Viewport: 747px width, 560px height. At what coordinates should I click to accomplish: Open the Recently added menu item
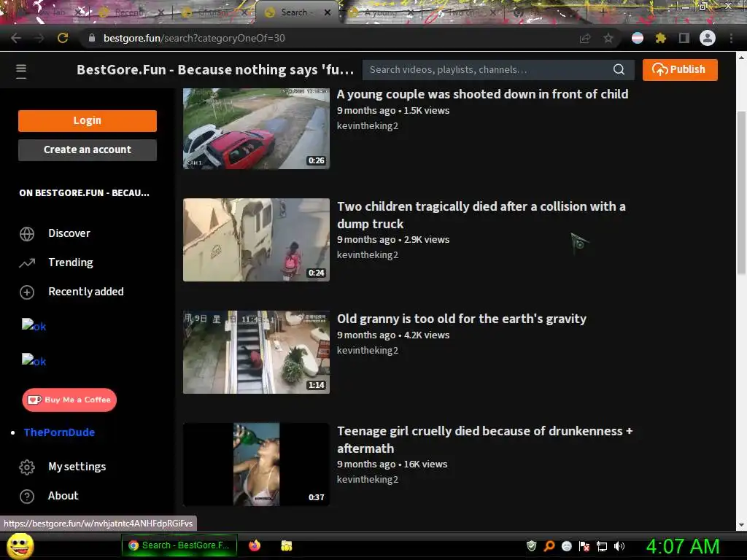88,292
